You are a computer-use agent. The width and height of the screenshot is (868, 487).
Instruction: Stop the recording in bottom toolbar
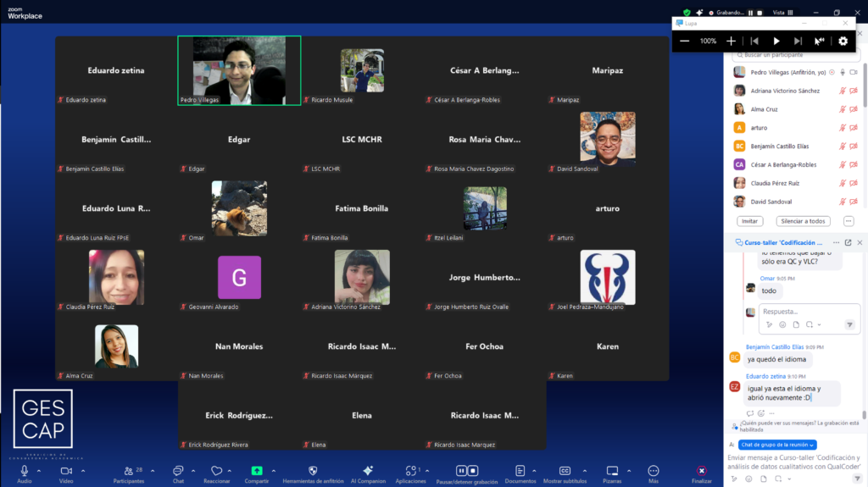click(473, 470)
